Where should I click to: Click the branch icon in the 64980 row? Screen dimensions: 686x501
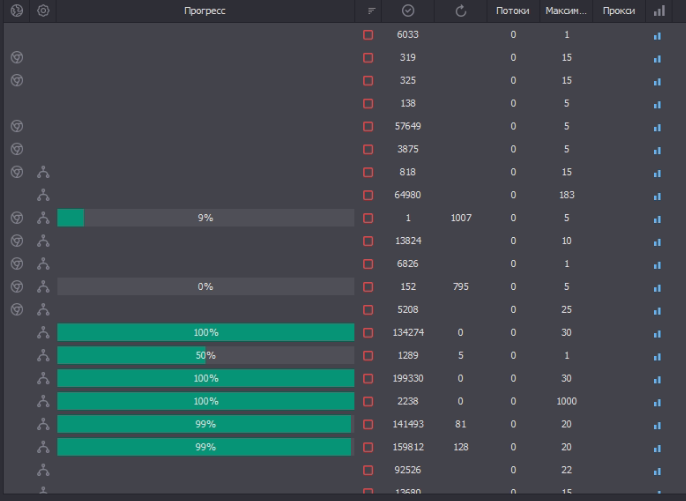click(43, 195)
